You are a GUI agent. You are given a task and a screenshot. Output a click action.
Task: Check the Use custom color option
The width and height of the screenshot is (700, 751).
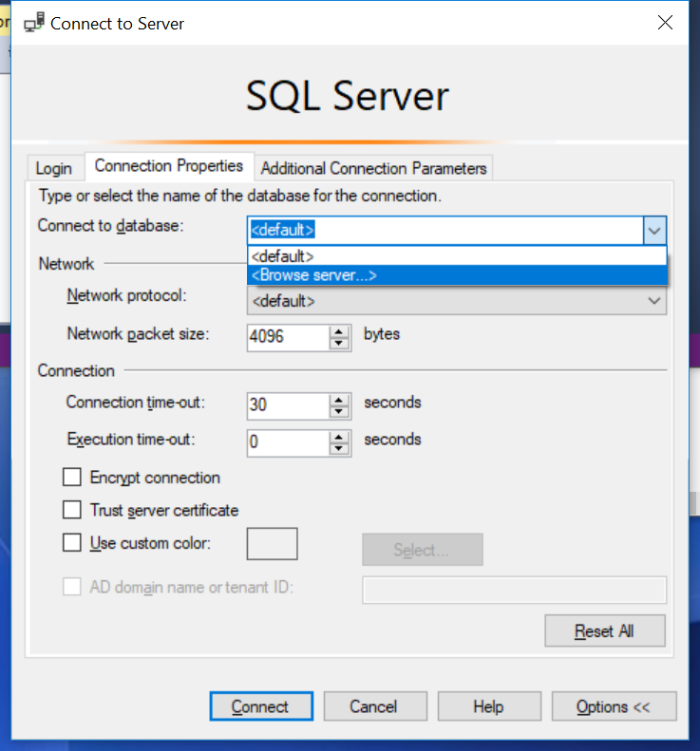tap(72, 543)
